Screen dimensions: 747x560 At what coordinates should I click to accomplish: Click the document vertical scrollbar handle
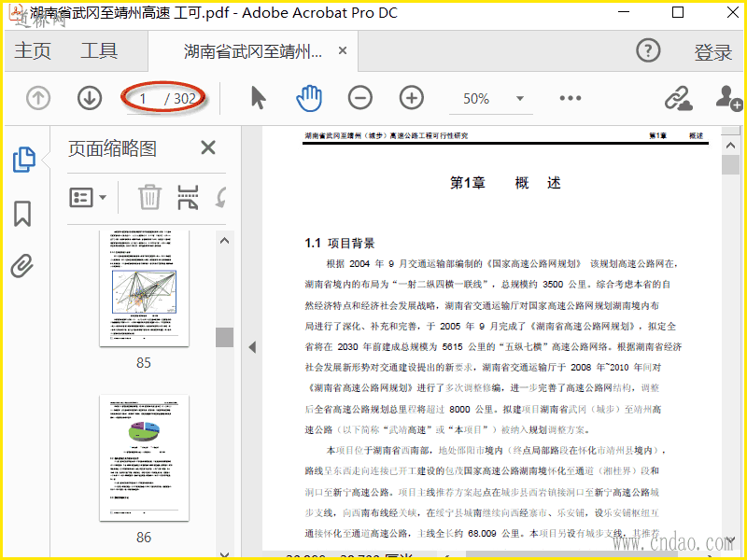tap(730, 165)
